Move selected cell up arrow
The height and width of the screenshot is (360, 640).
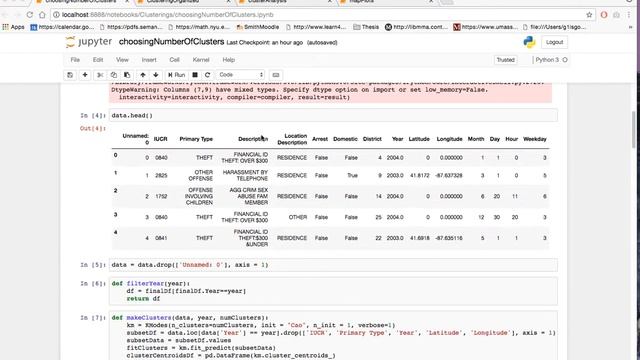[x=142, y=75]
